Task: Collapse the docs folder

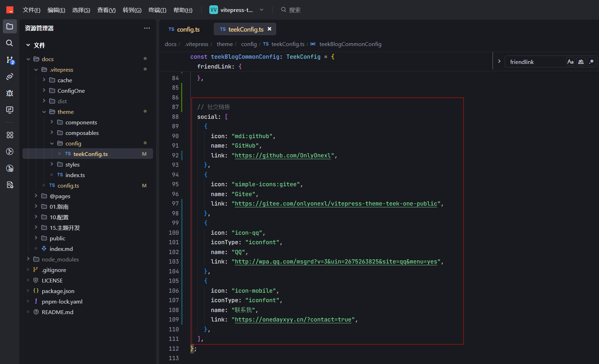Action: coord(28,59)
